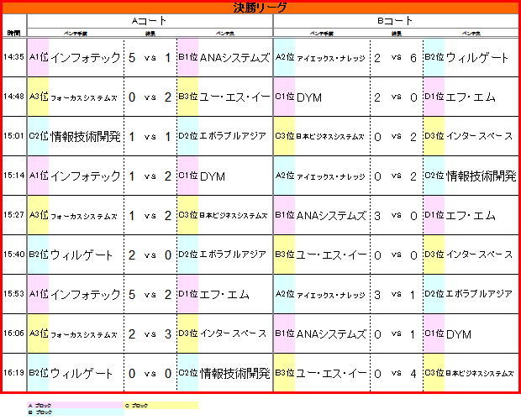Screen dimensions: 521x420
Task: Click the Bコート column header
Action: pyautogui.click(x=396, y=21)
